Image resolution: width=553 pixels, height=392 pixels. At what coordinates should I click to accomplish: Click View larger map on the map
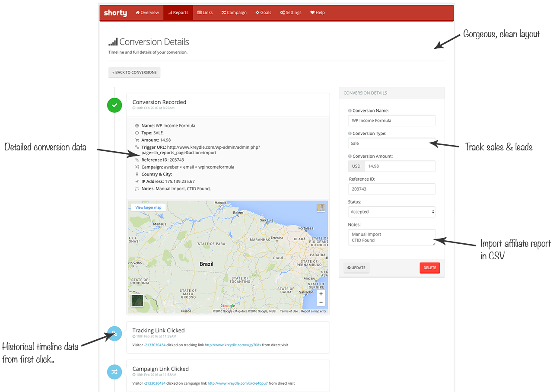click(148, 207)
